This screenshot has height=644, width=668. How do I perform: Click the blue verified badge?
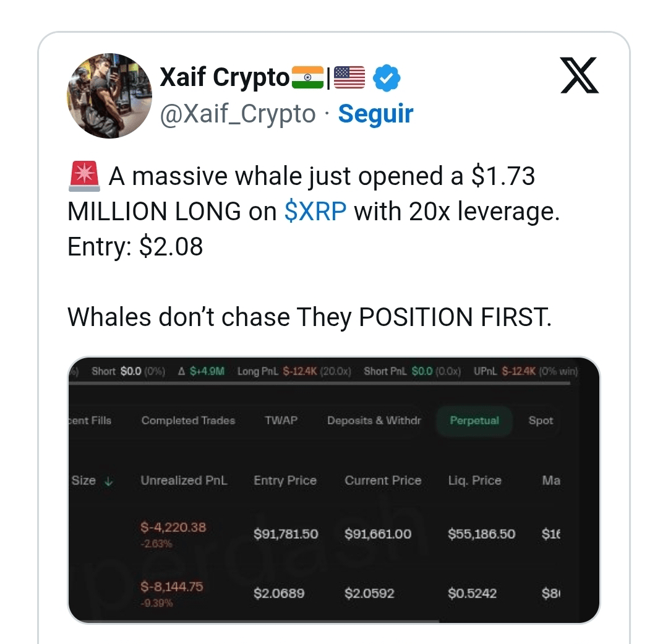click(x=389, y=78)
